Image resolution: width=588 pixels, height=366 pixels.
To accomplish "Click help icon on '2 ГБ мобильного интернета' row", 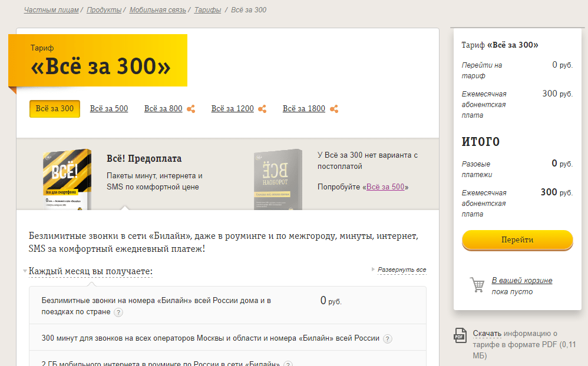I will pyautogui.click(x=288, y=364).
